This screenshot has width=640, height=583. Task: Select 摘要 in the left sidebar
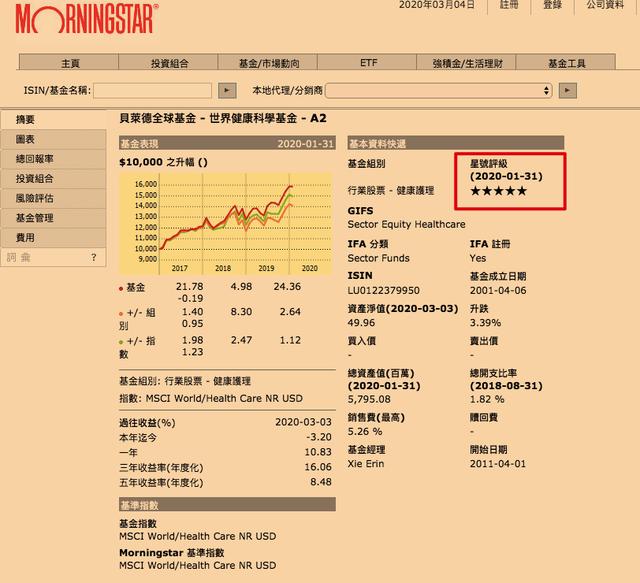pos(53,119)
